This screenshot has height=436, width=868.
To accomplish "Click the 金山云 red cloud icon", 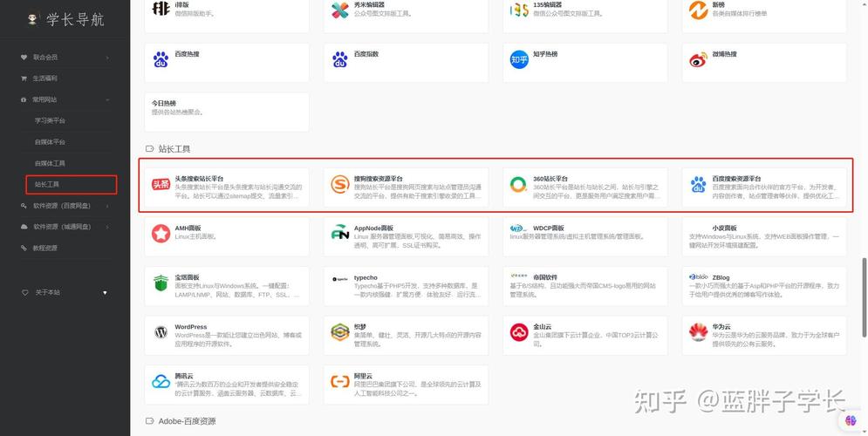I will click(x=519, y=332).
